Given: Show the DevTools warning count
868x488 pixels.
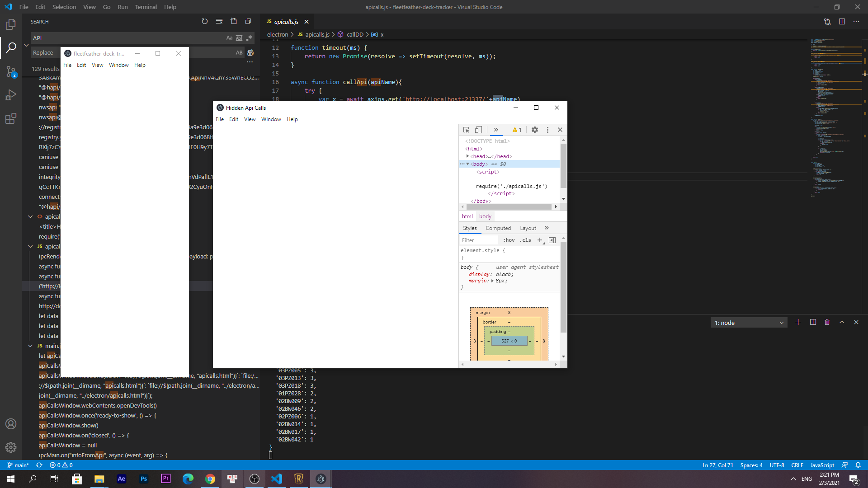Looking at the screenshot, I should coord(517,130).
